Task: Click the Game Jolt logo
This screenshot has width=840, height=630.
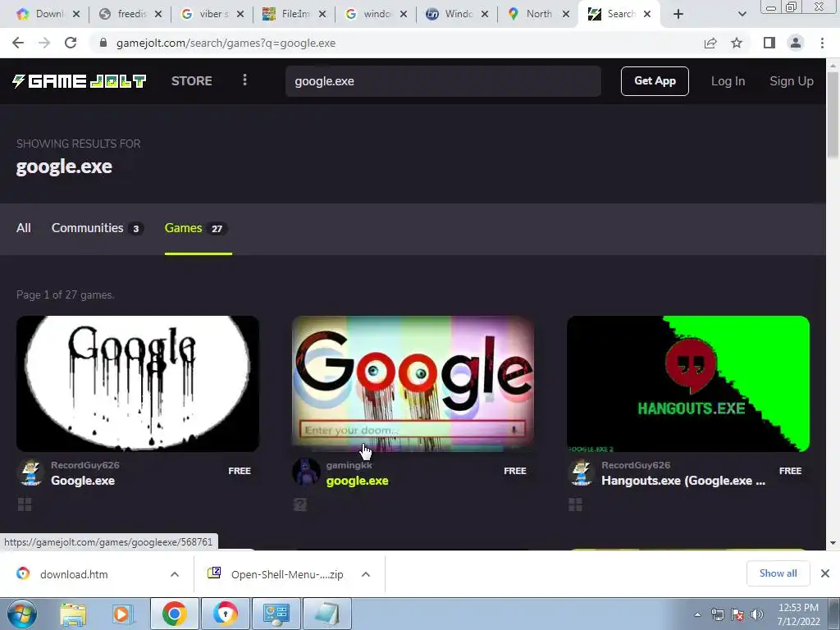Action: 80,81
